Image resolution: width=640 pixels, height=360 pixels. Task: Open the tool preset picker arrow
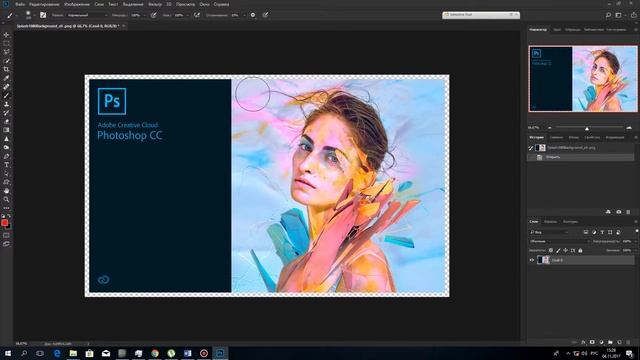point(17,16)
